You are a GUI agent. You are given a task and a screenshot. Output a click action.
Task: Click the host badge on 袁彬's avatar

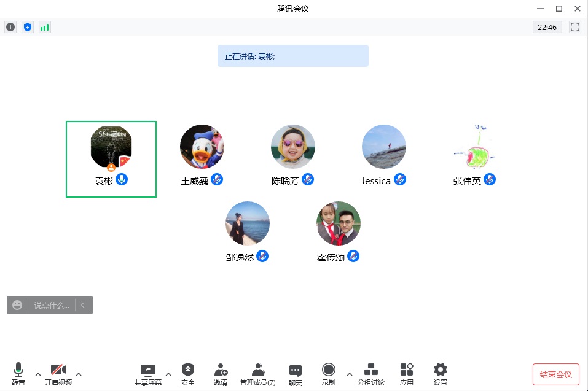tap(111, 167)
